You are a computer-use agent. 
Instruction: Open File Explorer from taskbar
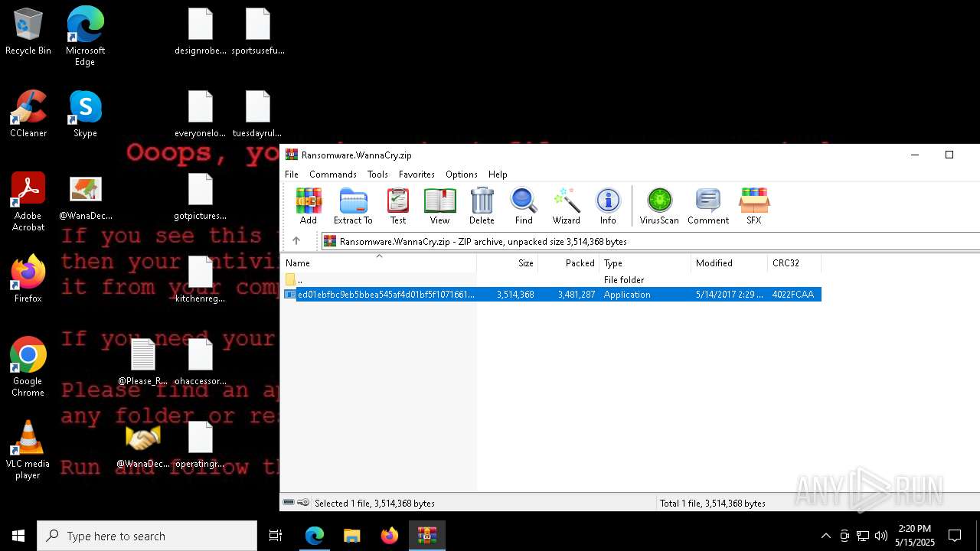point(352,536)
